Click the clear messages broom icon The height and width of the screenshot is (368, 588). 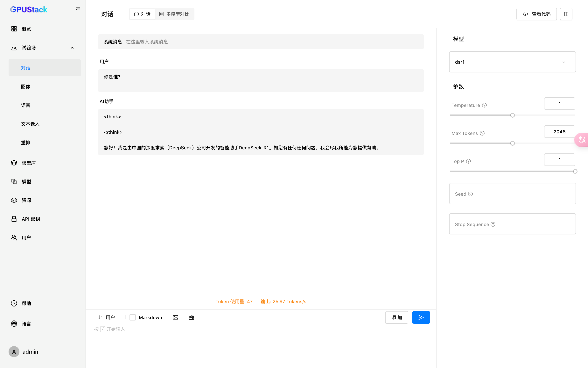coord(192,317)
